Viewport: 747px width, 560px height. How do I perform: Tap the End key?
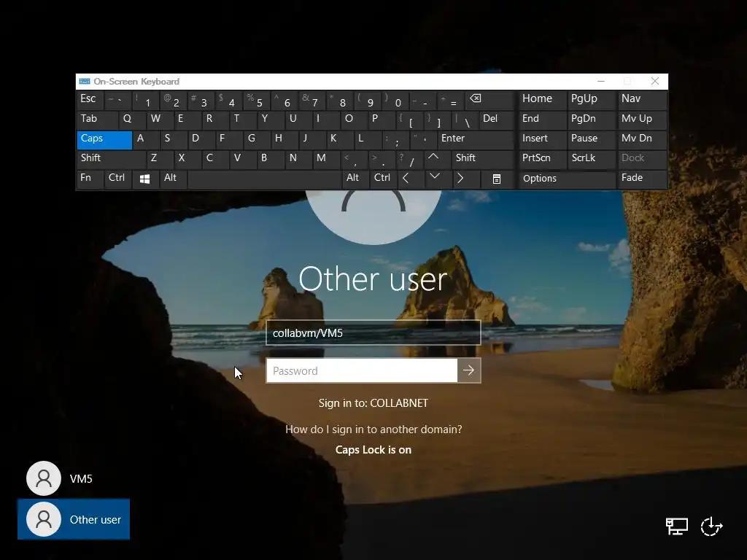pos(542,120)
